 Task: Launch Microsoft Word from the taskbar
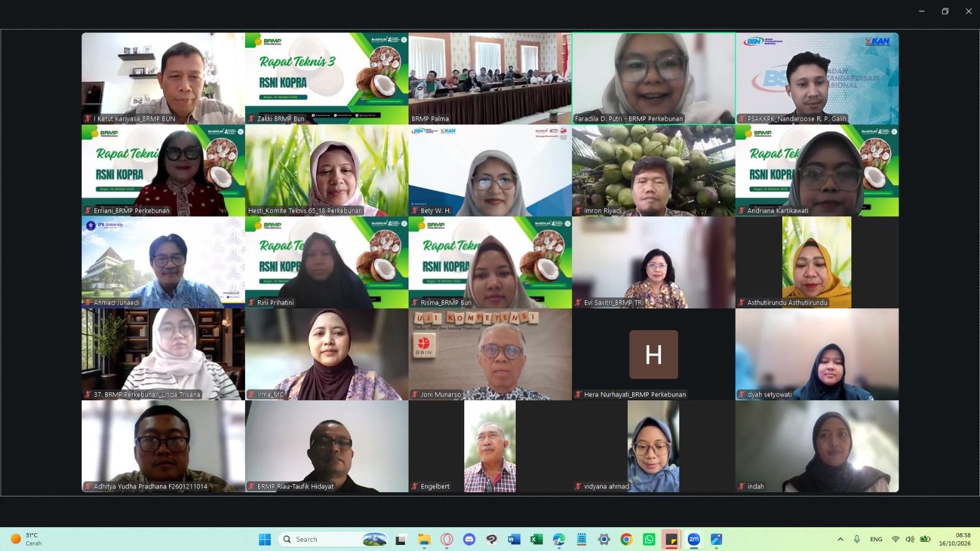tap(514, 539)
